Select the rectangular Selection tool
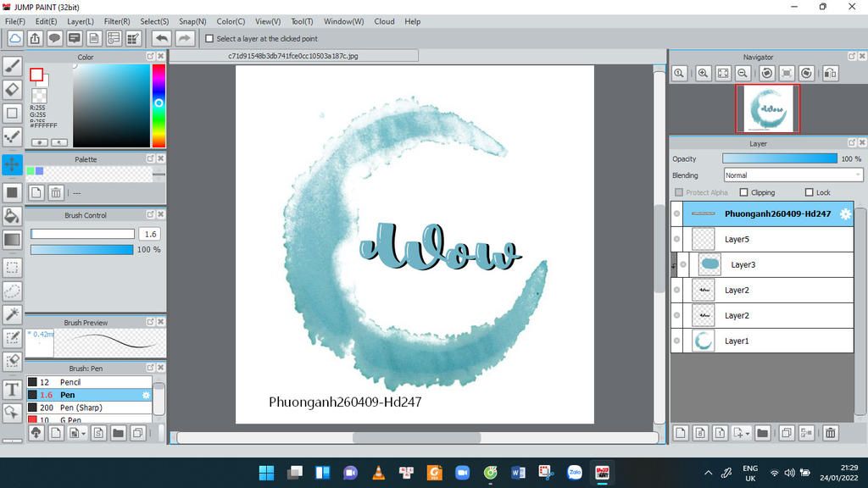Screen dimensions: 868x488 (x=12, y=268)
